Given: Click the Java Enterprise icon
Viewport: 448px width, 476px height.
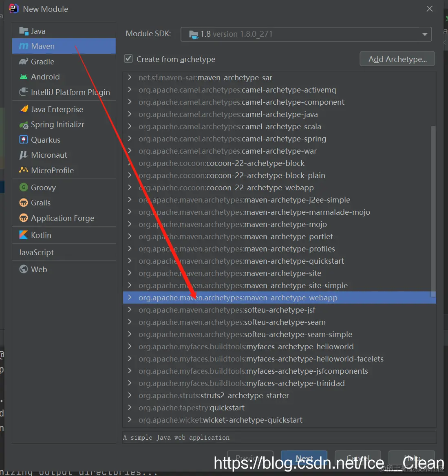Looking at the screenshot, I should (x=24, y=109).
